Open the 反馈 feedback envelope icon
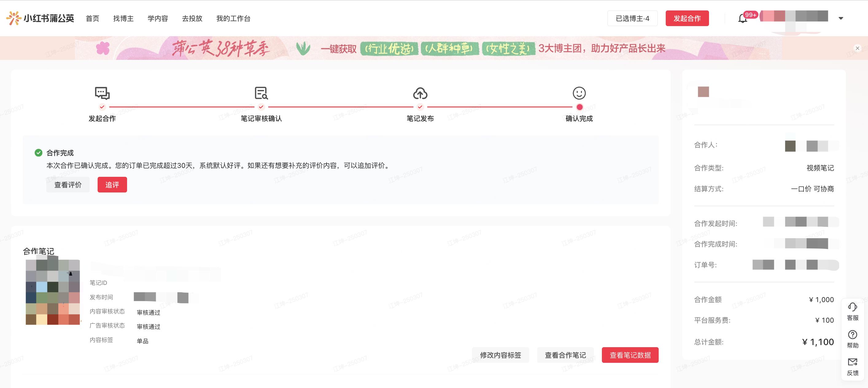The width and height of the screenshot is (868, 388). click(x=853, y=362)
